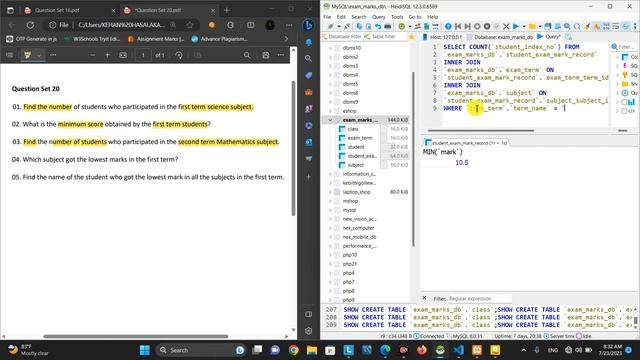The image size is (640, 360).
Task: Click the last-record navigation icon in HeidiSQL toolbar
Action: (x=467, y=27)
